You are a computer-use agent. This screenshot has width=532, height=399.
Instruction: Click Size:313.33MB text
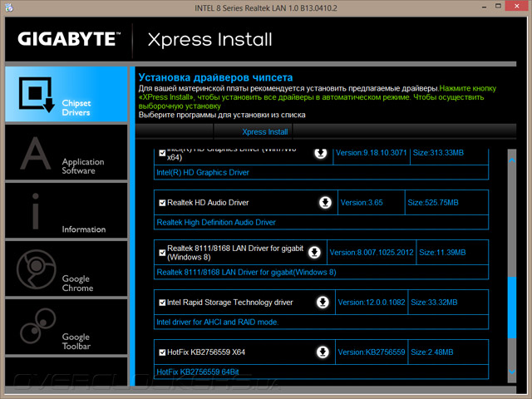[x=438, y=153]
